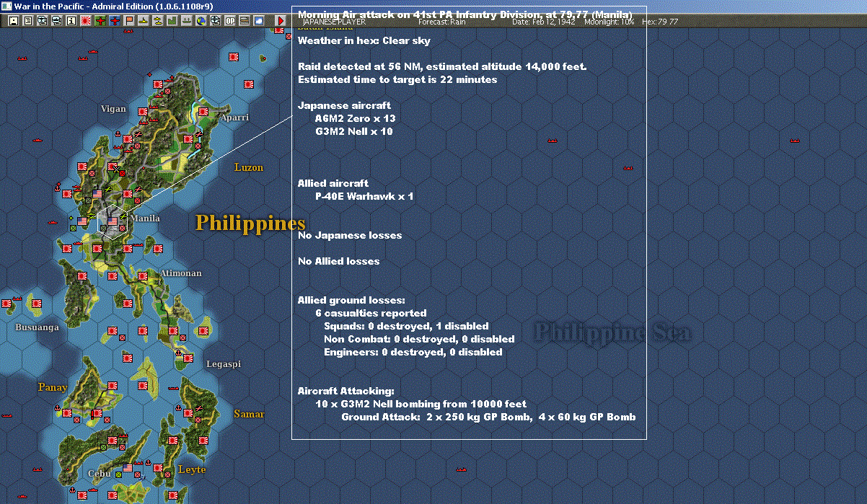This screenshot has width=867, height=504.
Task: Click the 'Hex: 79,77' status readout
Action: (x=660, y=22)
